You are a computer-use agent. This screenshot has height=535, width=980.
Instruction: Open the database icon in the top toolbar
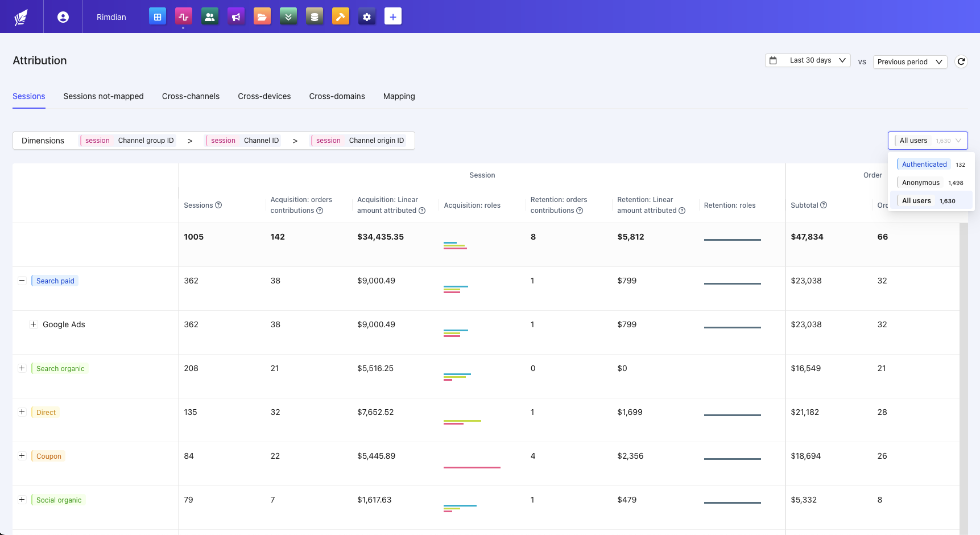pos(315,17)
